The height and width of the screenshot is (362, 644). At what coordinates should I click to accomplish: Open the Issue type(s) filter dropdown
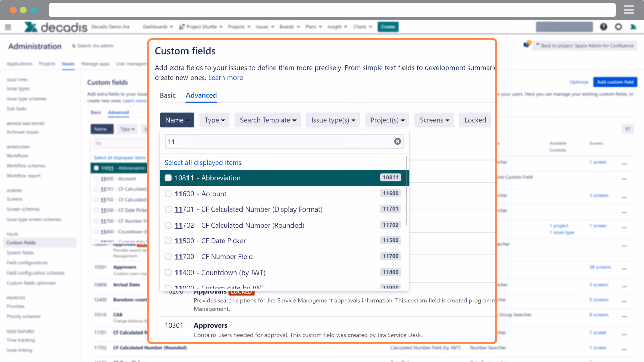[x=333, y=120]
